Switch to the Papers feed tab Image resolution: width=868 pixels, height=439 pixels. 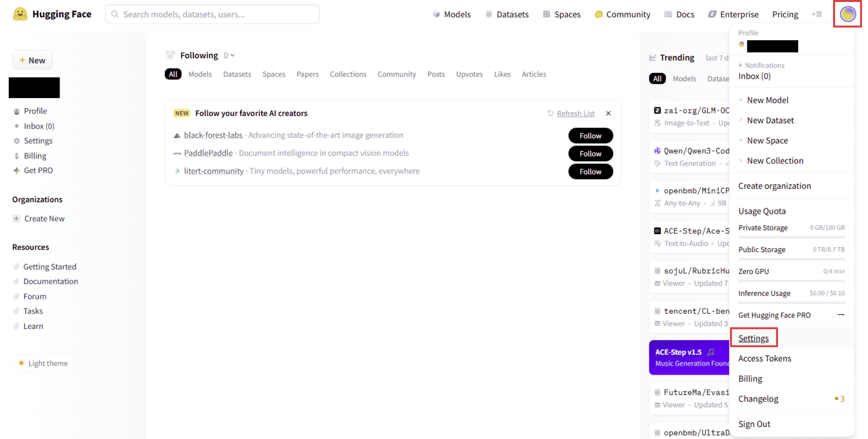(x=307, y=74)
